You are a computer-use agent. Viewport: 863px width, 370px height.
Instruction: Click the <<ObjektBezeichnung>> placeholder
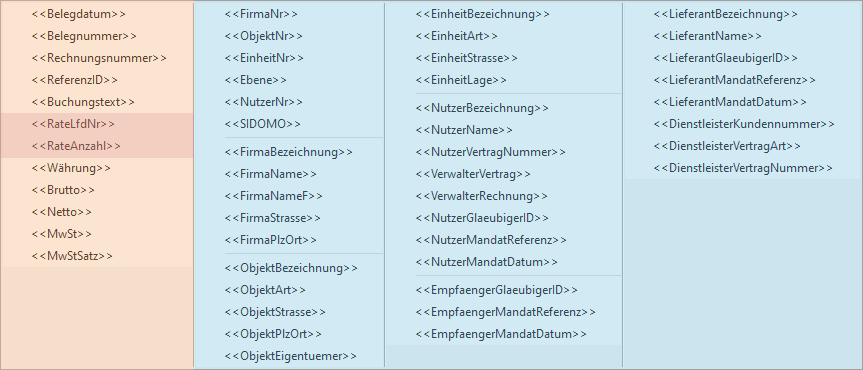[x=291, y=268]
